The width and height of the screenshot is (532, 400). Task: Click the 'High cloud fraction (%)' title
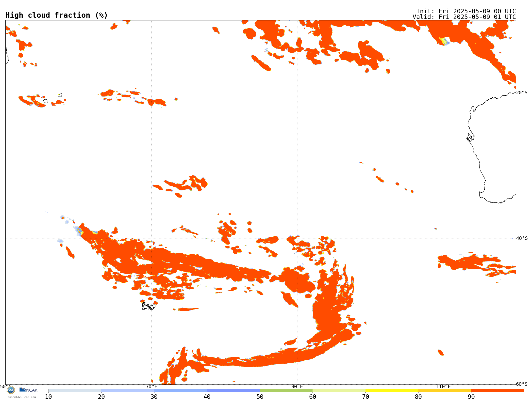57,15
